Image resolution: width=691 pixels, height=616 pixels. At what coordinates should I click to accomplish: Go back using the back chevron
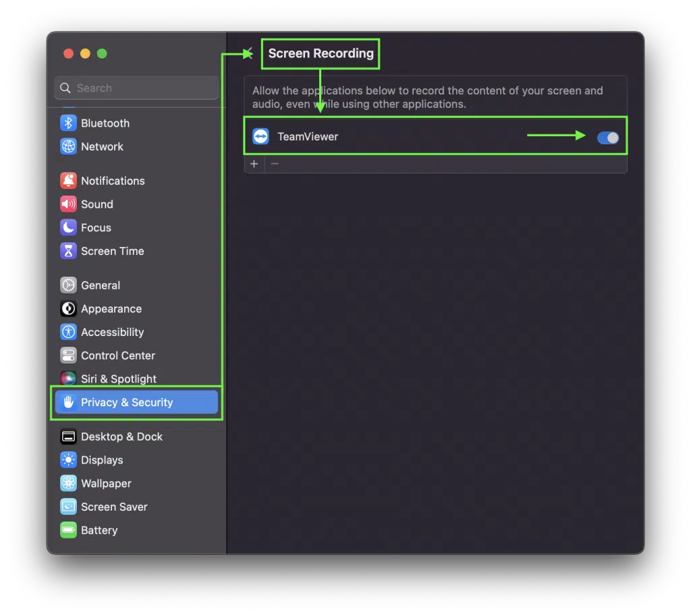click(250, 53)
